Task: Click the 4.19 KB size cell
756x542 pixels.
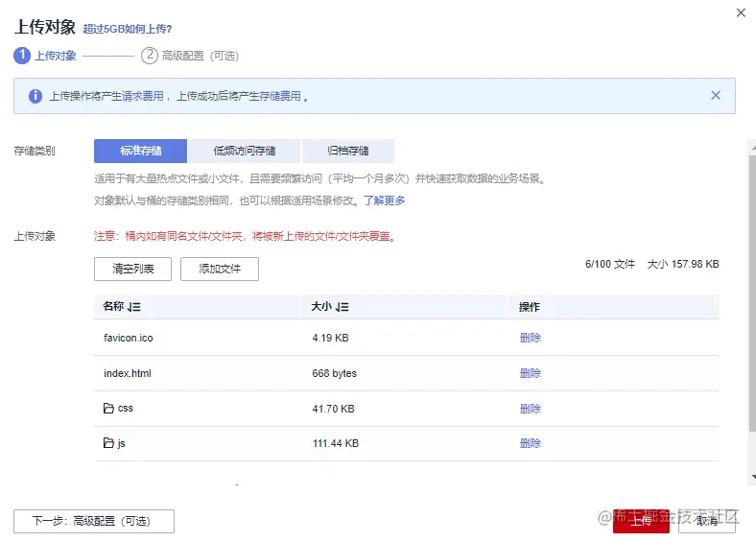Action: (330, 338)
